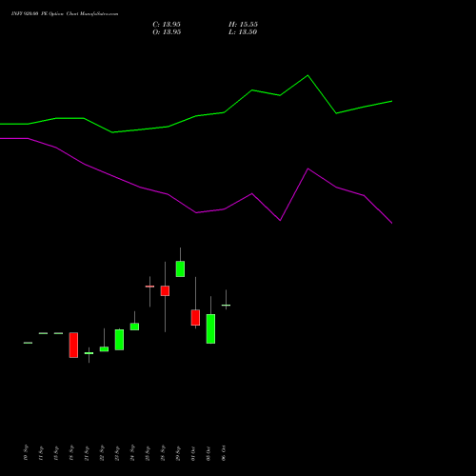Image resolution: width=476 pixels, height=476 pixels.
Task: Click the low value L: 13.50
Action: (243, 32)
